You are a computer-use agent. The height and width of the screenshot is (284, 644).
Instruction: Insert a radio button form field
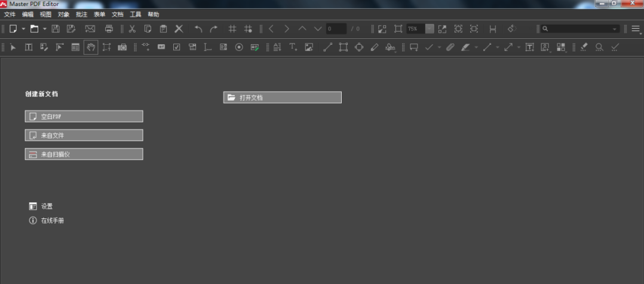[239, 47]
